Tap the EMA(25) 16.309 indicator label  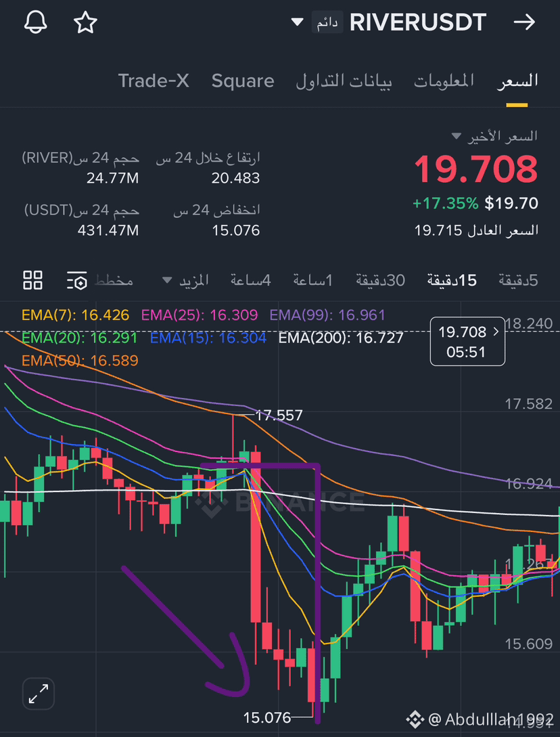(x=200, y=315)
